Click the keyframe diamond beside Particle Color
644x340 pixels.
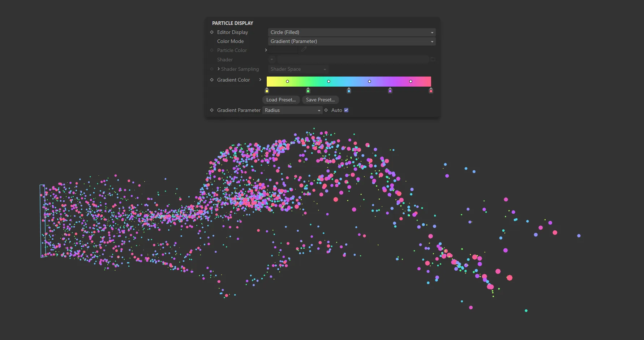pos(212,50)
